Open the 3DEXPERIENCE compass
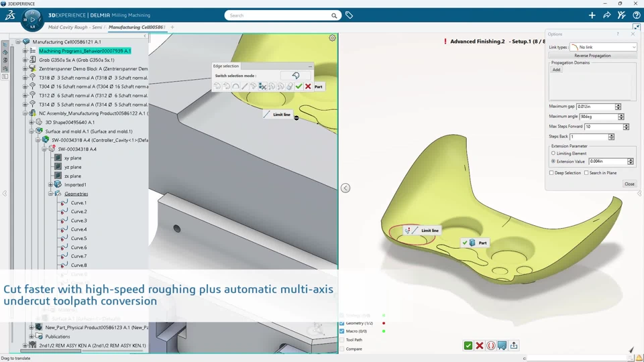The image size is (644, 362). click(x=32, y=19)
